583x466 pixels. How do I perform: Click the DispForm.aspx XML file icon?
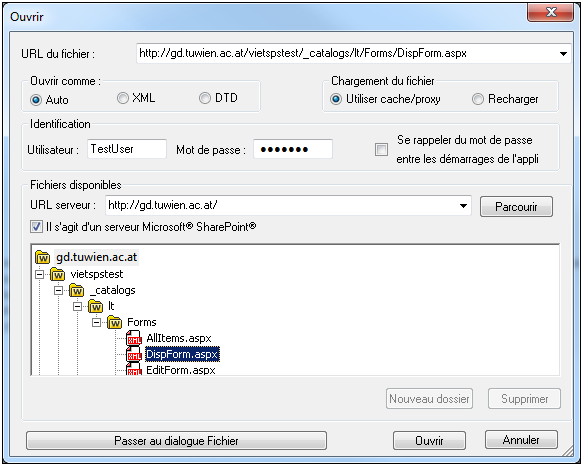(134, 354)
